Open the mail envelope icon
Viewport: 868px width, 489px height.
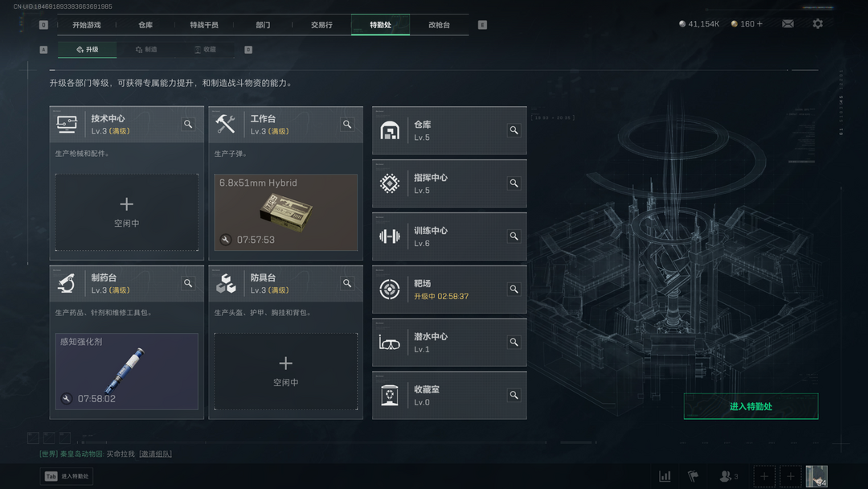(788, 24)
